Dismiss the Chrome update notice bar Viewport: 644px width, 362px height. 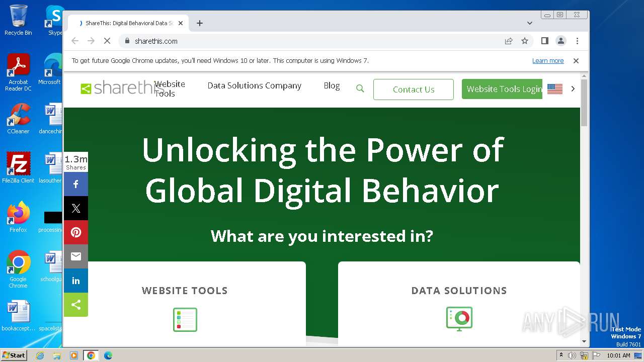coord(576,61)
